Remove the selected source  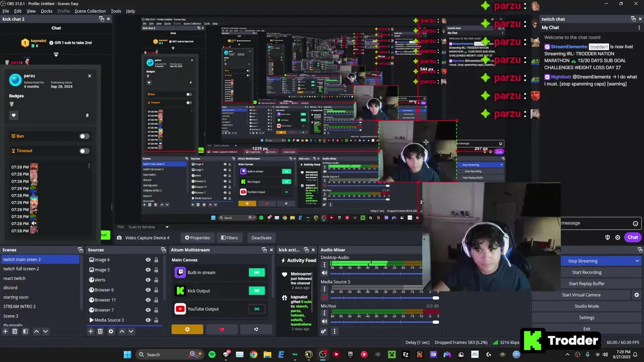point(100,331)
